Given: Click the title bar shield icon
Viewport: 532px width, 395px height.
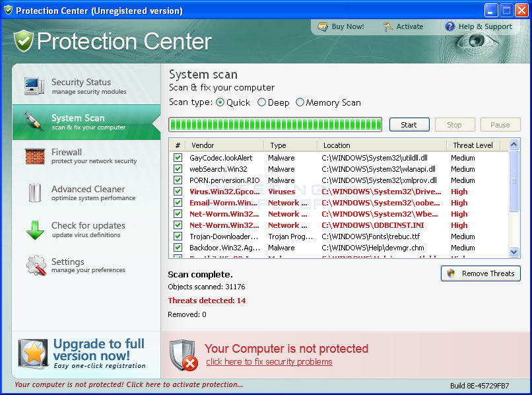Looking at the screenshot, I should point(8,10).
